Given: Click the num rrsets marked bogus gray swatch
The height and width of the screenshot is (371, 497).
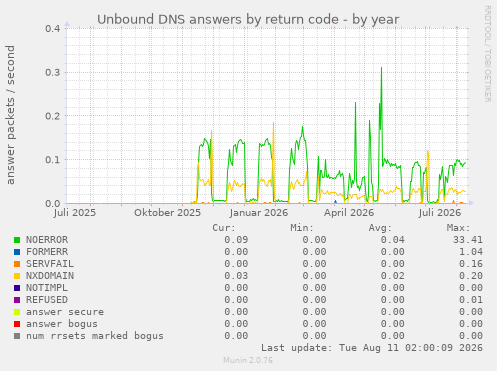Looking at the screenshot, I should pyautogui.click(x=17, y=336).
